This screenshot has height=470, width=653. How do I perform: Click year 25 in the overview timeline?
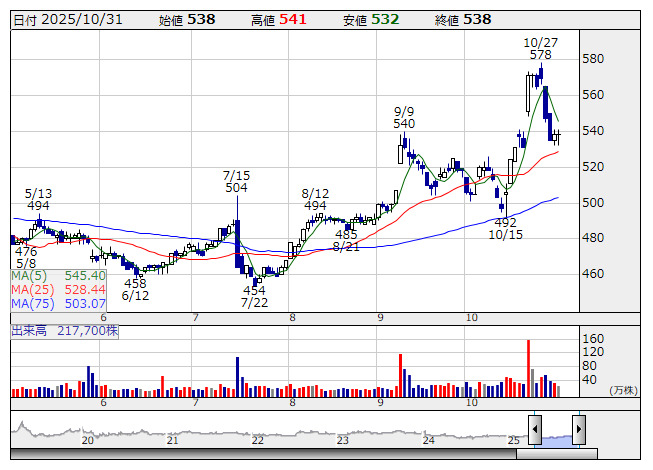pyautogui.click(x=513, y=440)
